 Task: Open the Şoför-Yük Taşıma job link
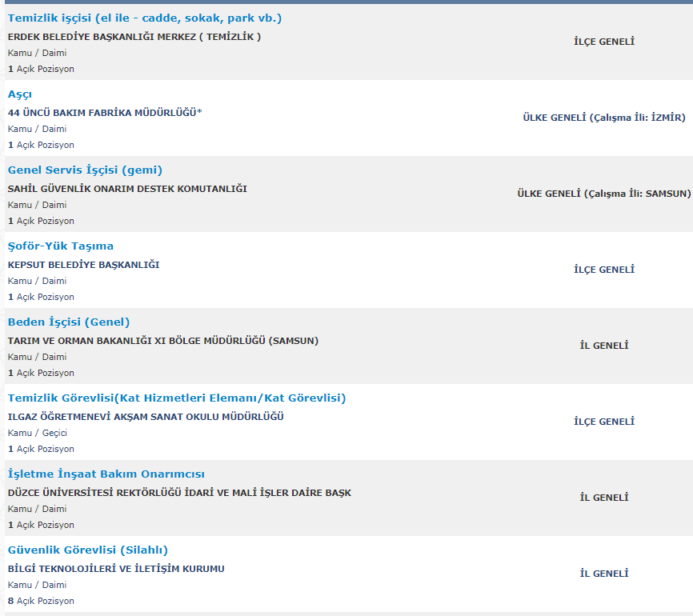[61, 246]
